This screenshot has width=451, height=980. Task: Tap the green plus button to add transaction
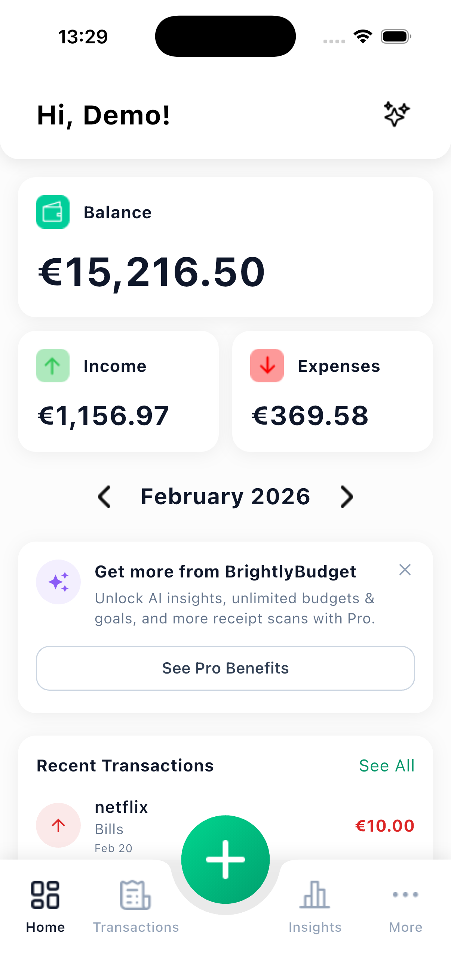(225, 859)
